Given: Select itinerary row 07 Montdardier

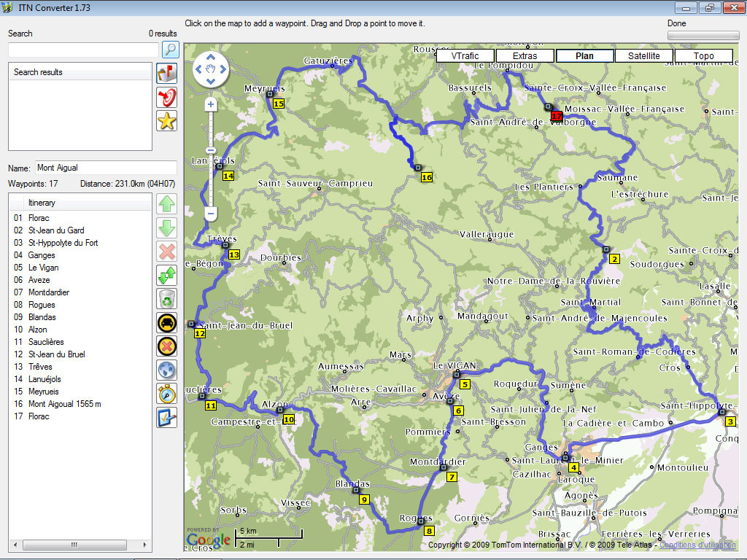Looking at the screenshot, I should [x=80, y=292].
